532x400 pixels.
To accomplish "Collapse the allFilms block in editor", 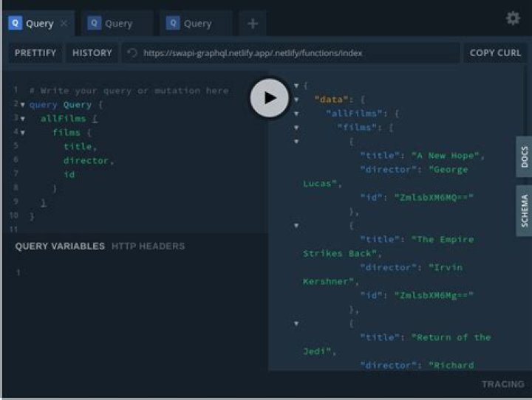I will pos(23,119).
